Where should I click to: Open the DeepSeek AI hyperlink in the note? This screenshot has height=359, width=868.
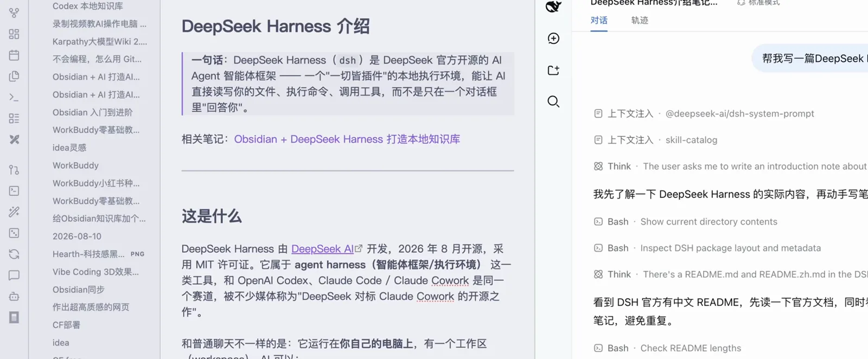323,249
